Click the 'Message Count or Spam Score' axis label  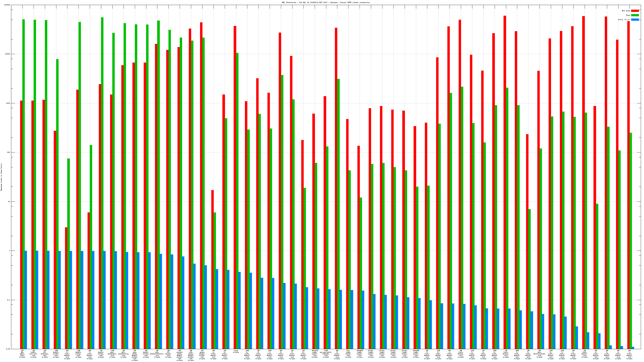1,177
